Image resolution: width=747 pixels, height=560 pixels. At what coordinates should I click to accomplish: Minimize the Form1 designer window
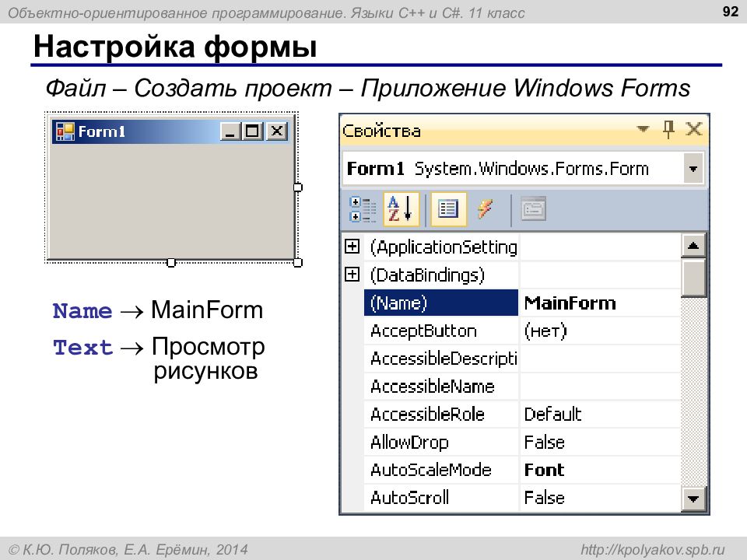(230, 131)
